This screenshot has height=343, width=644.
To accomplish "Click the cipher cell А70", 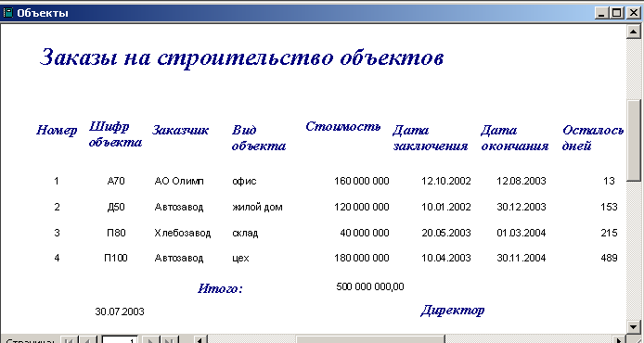I will (116, 181).
